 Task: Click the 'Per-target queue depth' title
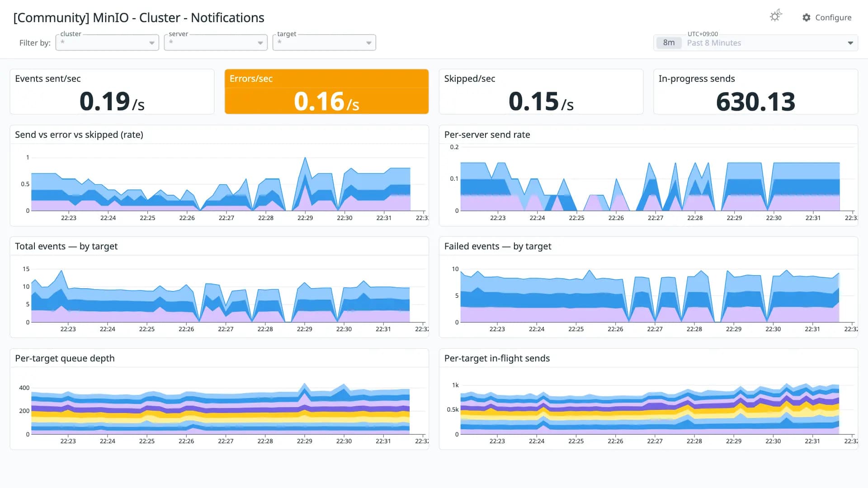point(65,358)
